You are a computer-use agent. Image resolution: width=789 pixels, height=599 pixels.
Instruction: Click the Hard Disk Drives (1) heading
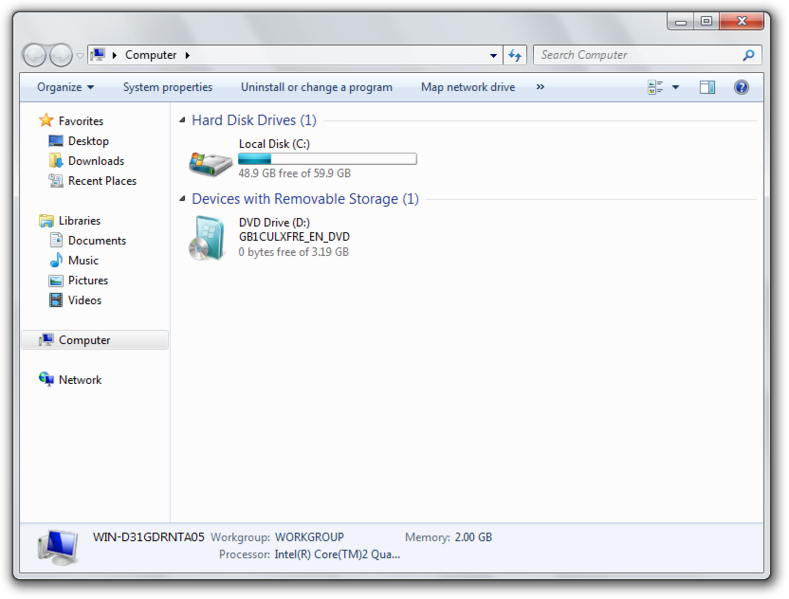click(x=254, y=120)
